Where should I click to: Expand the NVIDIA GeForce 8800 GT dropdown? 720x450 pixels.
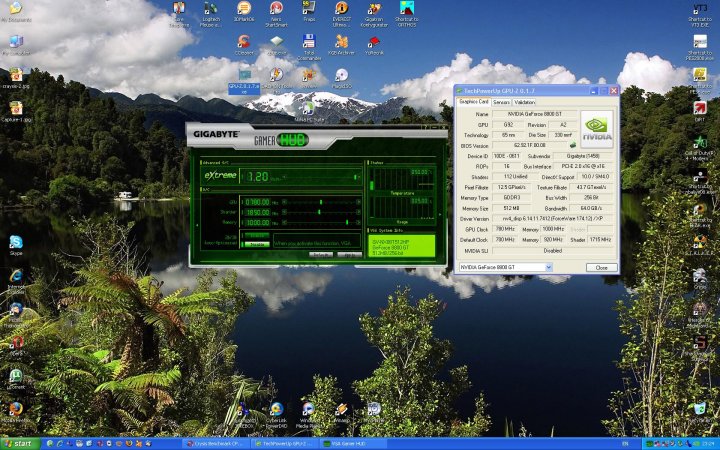(x=548, y=267)
